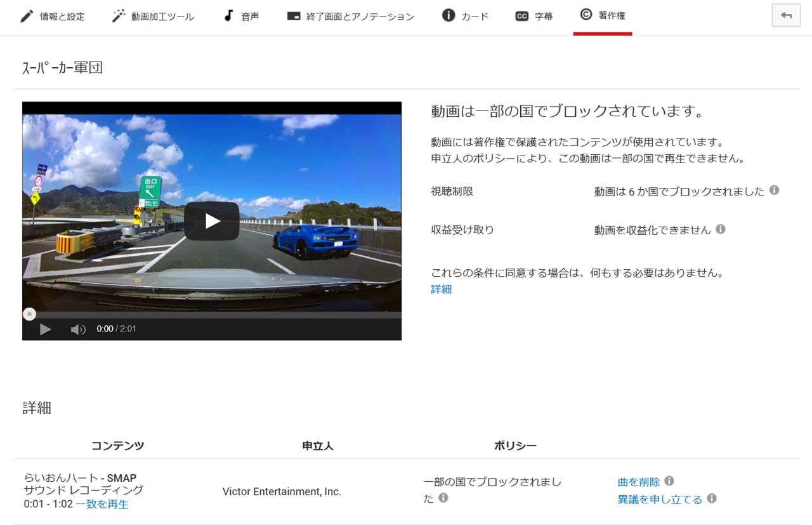812x525 pixels.
Task: Click the info icon next to 曲を削除
Action: [669, 481]
